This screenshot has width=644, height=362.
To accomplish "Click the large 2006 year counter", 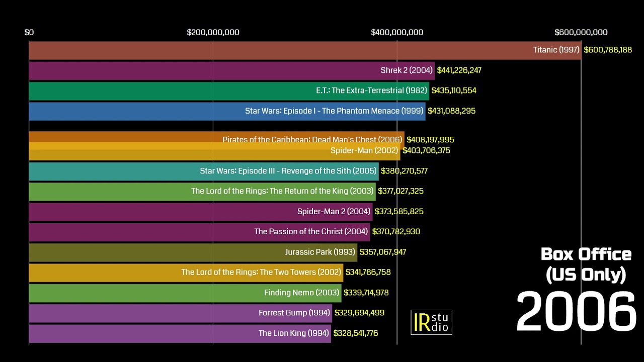I will tap(577, 312).
